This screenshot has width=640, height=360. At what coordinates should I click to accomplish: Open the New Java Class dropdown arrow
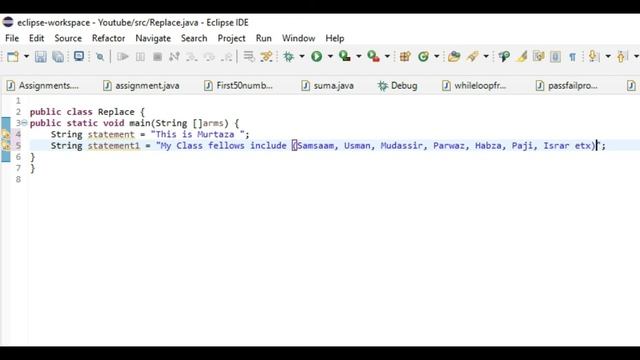point(436,56)
